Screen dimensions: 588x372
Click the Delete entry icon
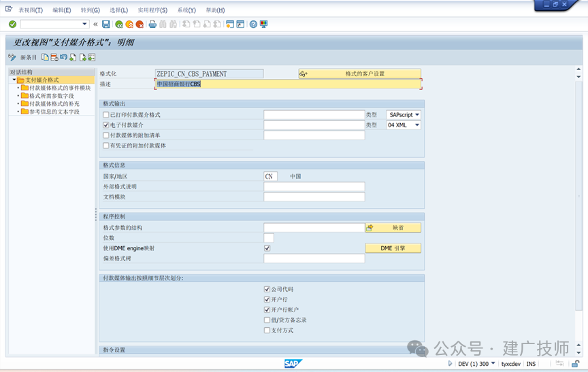click(54, 57)
